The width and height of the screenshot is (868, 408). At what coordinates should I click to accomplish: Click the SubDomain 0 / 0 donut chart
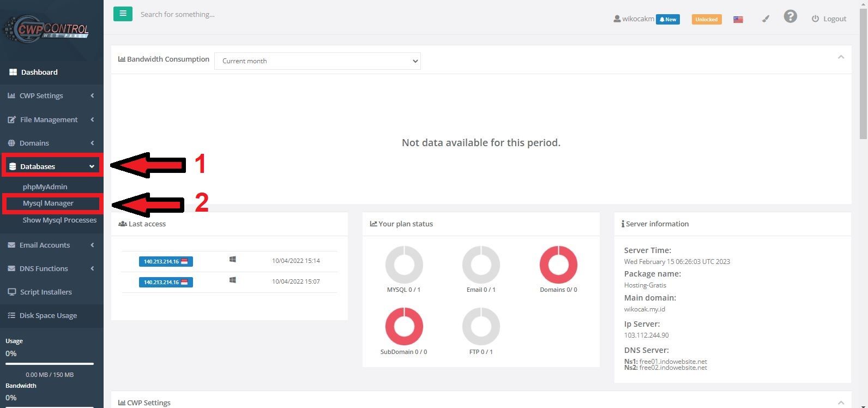404,326
